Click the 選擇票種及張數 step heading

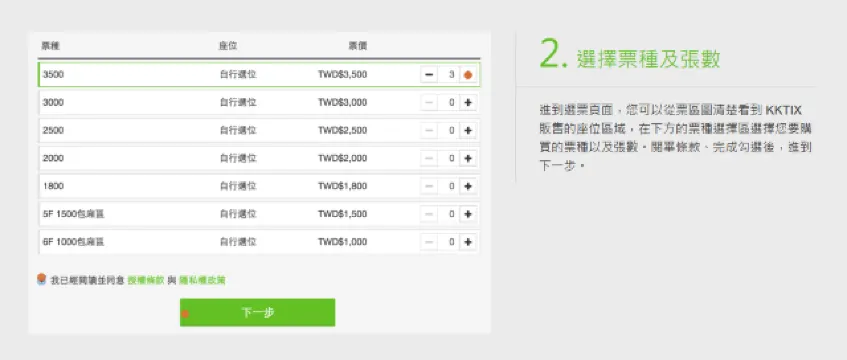[x=648, y=58]
